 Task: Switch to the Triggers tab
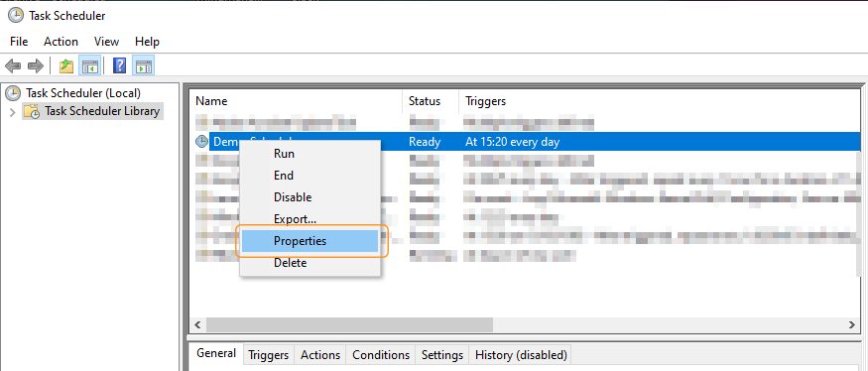[x=269, y=355]
